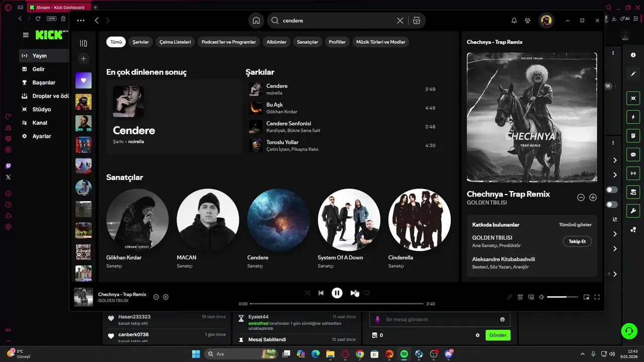Open the browse icon inside the search bar

coord(416,21)
